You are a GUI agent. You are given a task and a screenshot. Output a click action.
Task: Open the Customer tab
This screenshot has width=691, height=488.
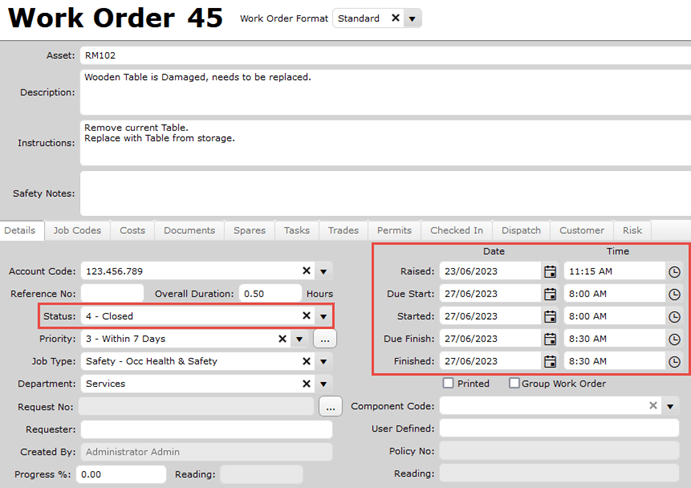(582, 231)
